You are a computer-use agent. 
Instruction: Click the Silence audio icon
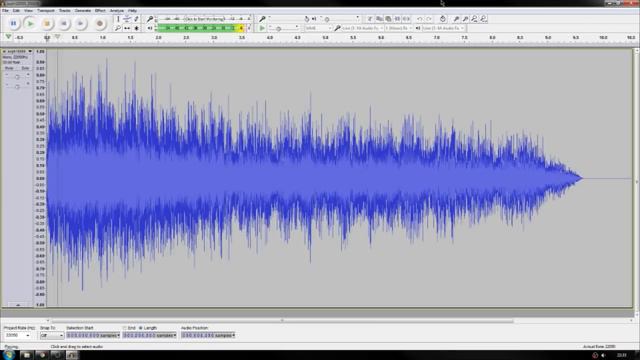pyautogui.click(x=406, y=19)
